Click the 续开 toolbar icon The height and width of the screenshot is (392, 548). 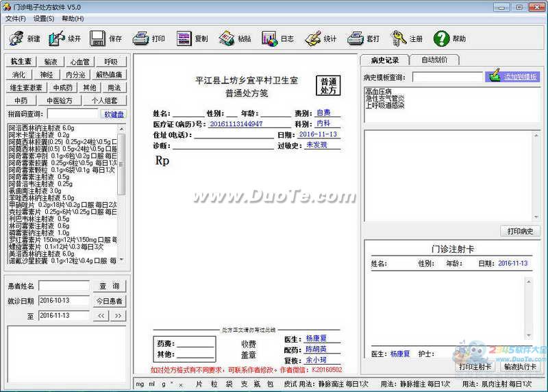(x=57, y=38)
